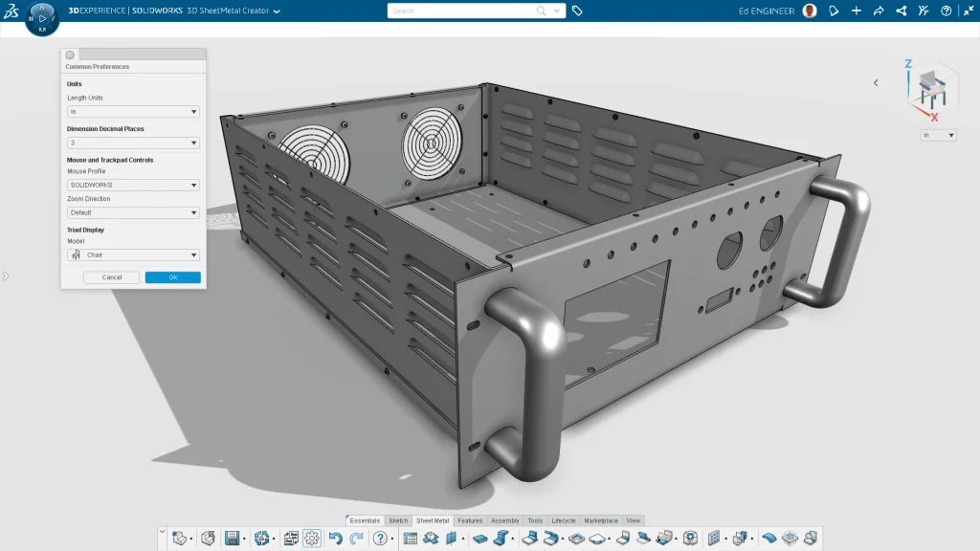Image resolution: width=980 pixels, height=551 pixels.
Task: Click the plus Add icon in top bar
Action: (857, 11)
